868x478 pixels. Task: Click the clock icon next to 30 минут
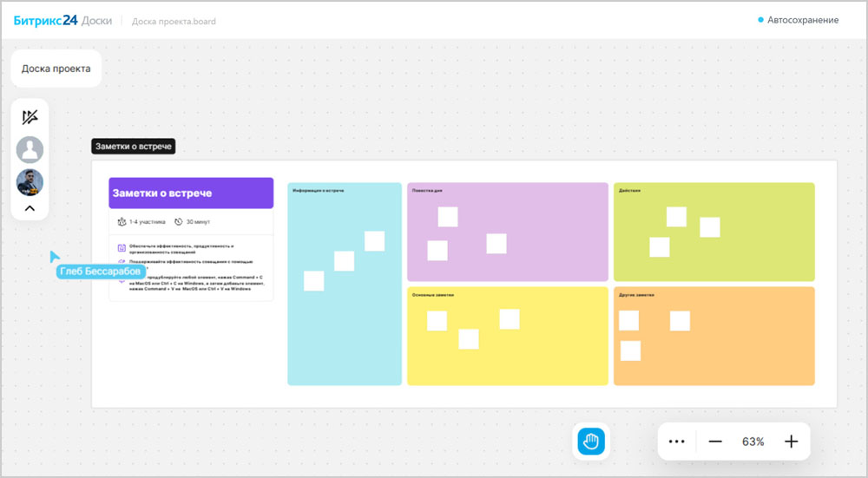(179, 222)
